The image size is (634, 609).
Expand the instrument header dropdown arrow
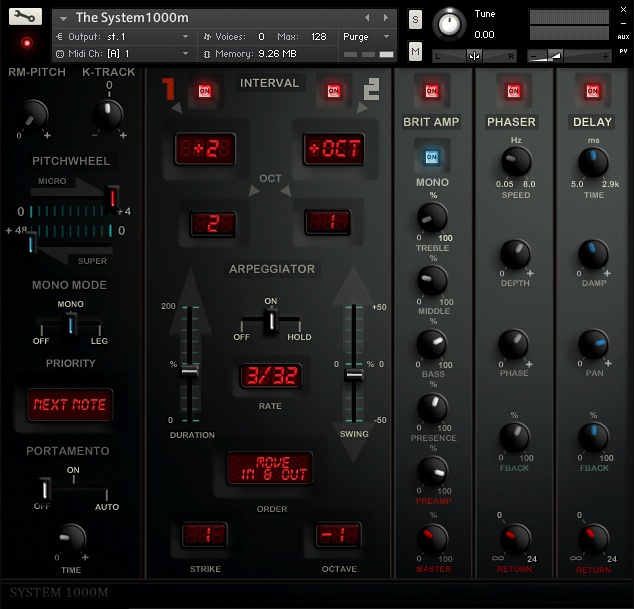point(63,18)
